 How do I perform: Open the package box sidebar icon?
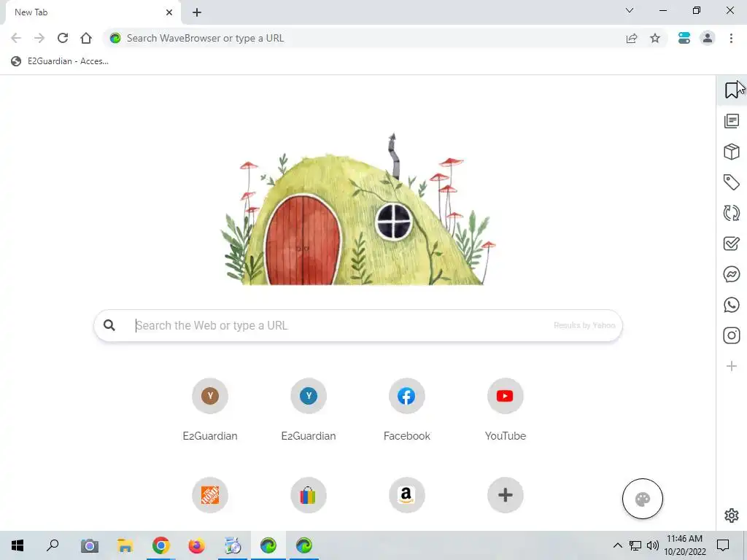point(731,152)
